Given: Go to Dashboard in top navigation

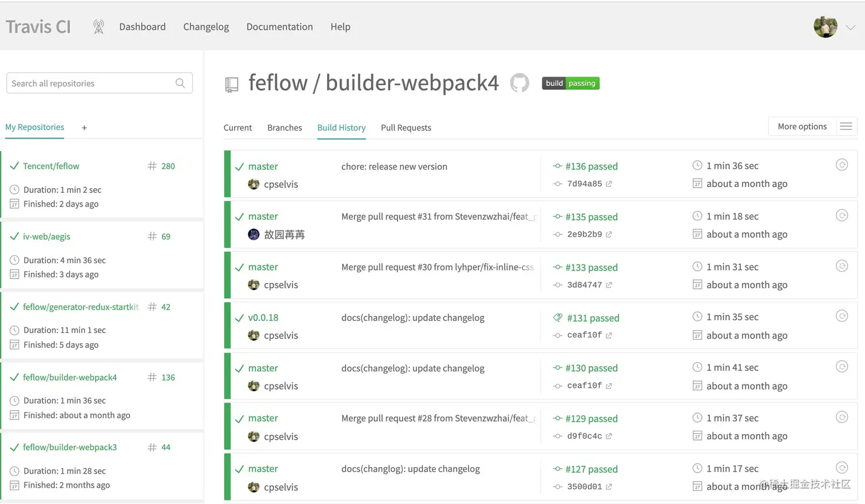Looking at the screenshot, I should pos(142,27).
